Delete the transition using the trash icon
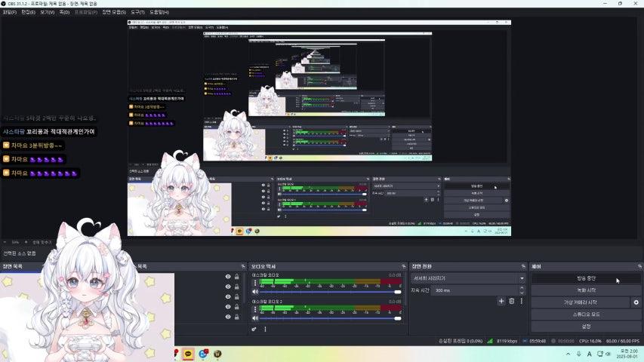Viewport: 644px width, 362px height. pyautogui.click(x=512, y=301)
